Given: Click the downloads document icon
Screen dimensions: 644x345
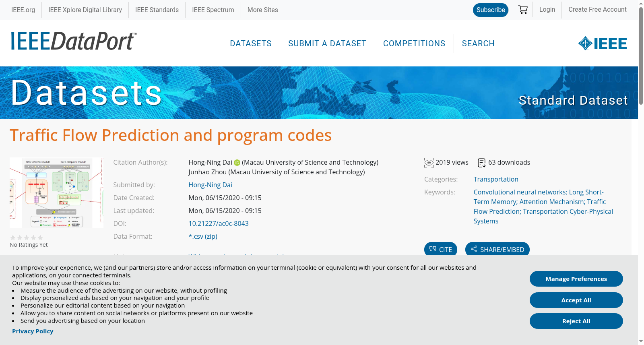Looking at the screenshot, I should pos(482,163).
